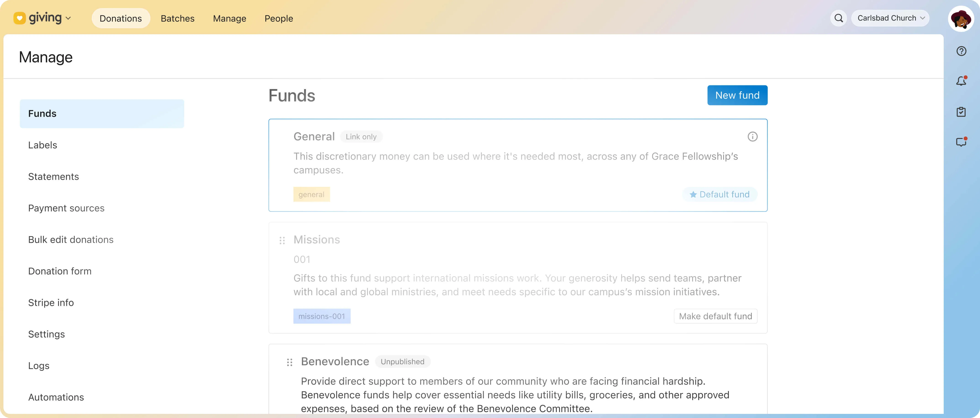Open the help question mark icon
The image size is (980, 418).
[x=961, y=51]
